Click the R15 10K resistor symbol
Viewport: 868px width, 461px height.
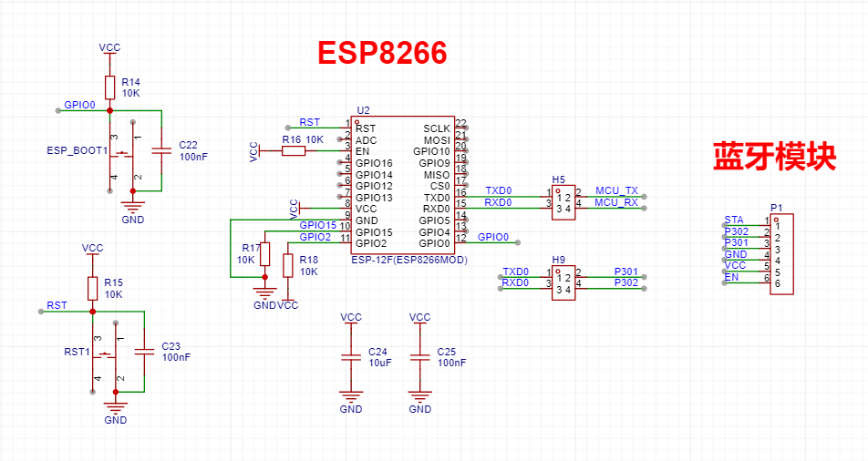pyautogui.click(x=92, y=289)
